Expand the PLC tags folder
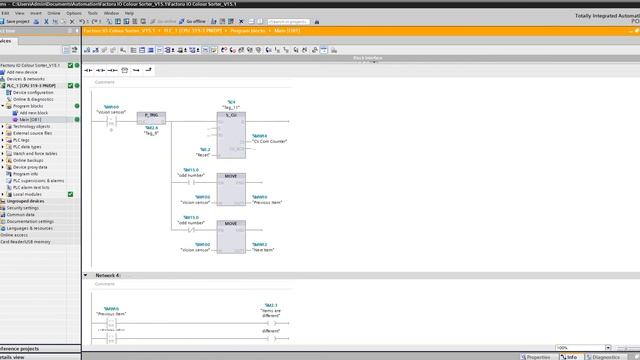The height and width of the screenshot is (360, 640). 3,140
